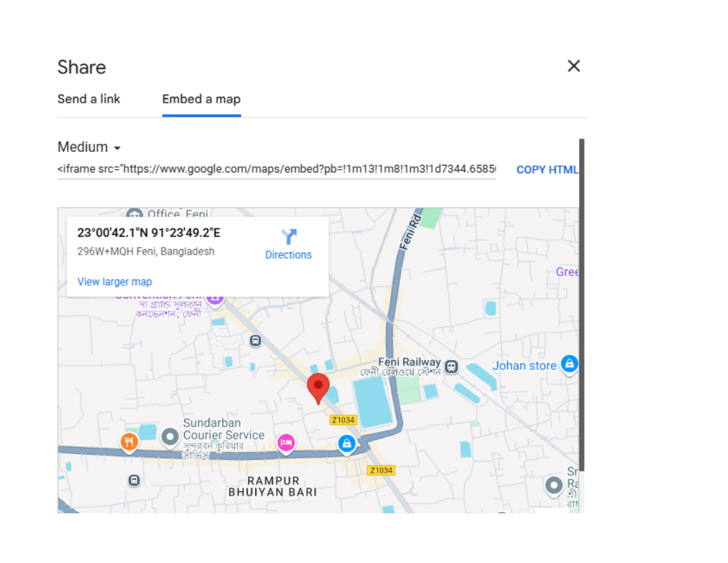
Task: Open the Medium size dropdown
Action: (x=90, y=147)
